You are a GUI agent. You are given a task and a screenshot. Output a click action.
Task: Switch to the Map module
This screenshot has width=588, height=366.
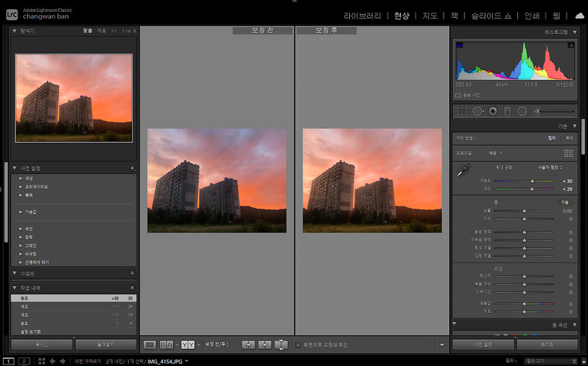(430, 16)
